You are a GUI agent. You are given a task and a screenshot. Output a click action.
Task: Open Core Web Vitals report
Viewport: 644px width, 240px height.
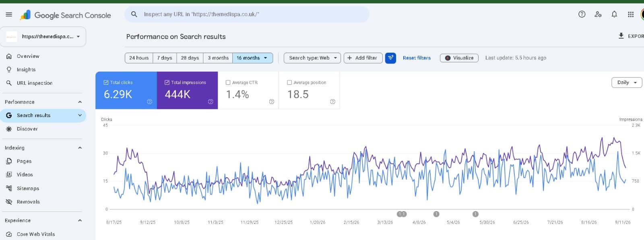(36, 234)
